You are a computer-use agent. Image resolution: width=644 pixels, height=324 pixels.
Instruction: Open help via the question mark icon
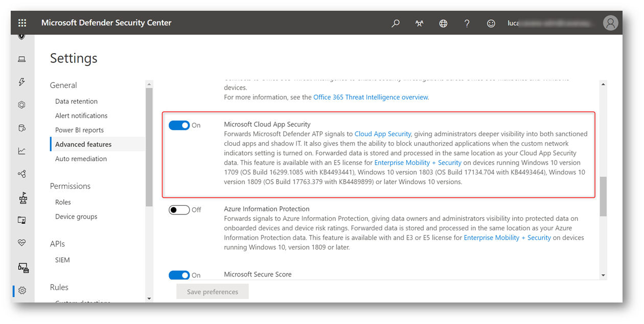(x=467, y=23)
